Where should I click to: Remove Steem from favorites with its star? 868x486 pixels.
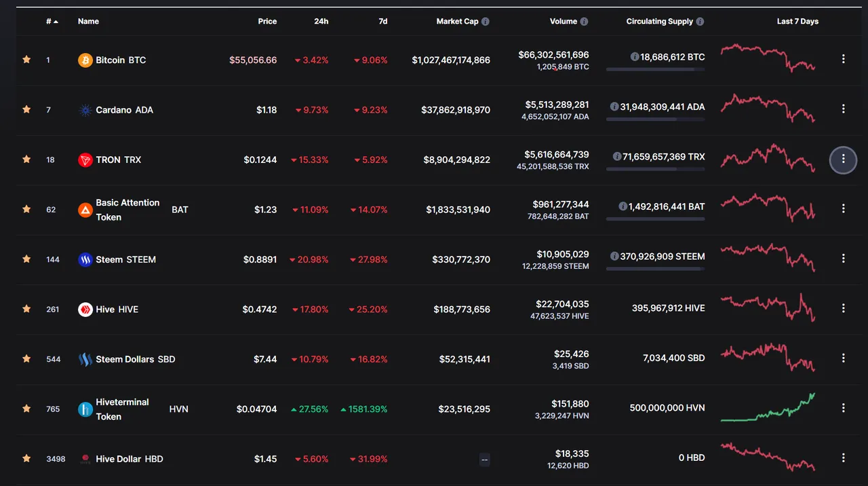26,259
